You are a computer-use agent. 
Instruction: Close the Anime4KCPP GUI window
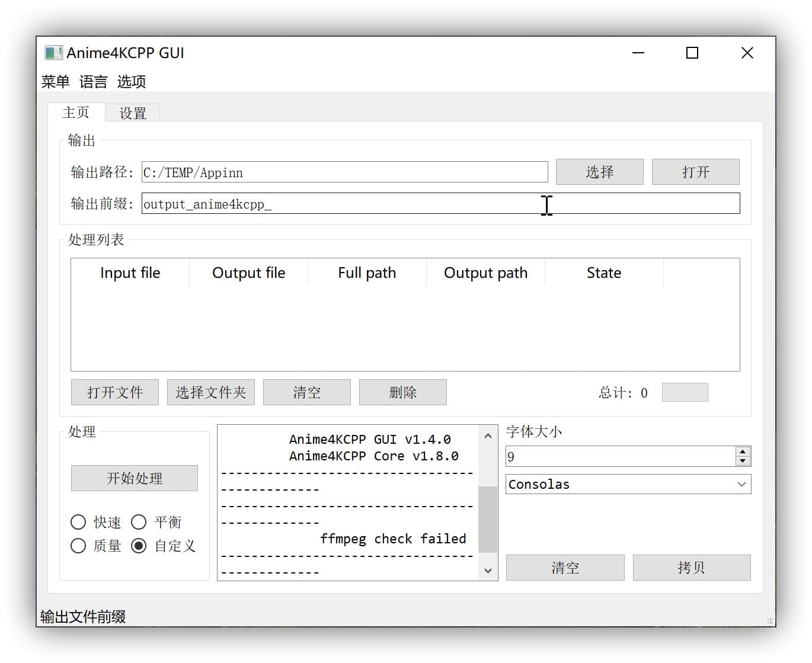747,53
